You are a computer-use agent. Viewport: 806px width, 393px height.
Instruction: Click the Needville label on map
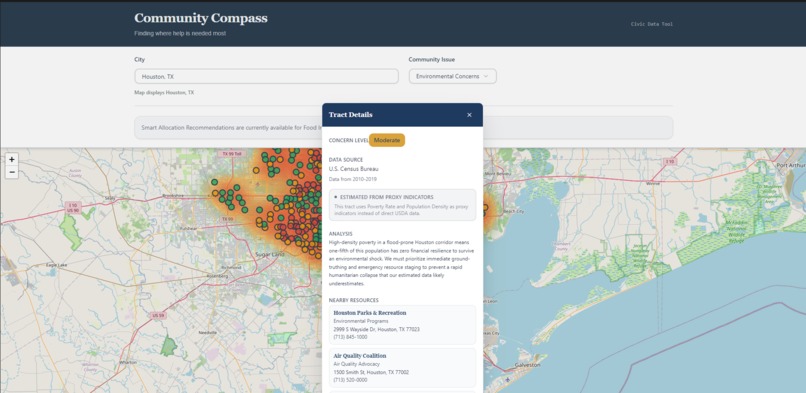[x=208, y=332]
